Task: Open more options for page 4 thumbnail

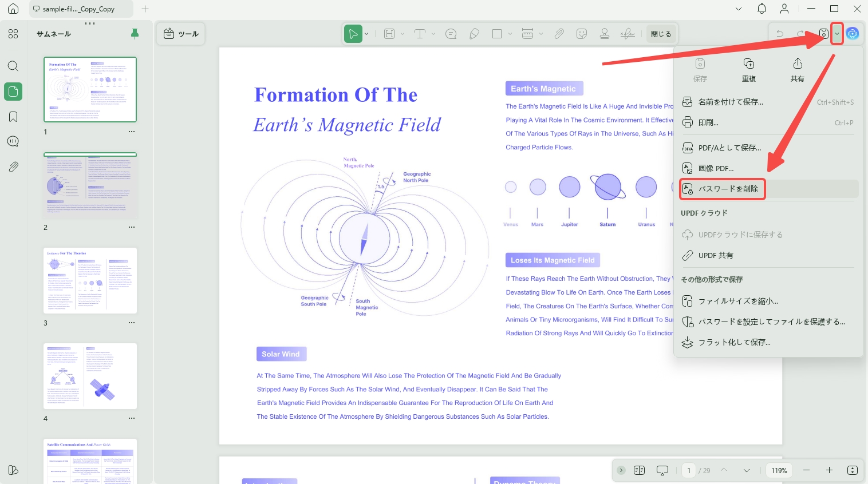Action: pyautogui.click(x=132, y=418)
